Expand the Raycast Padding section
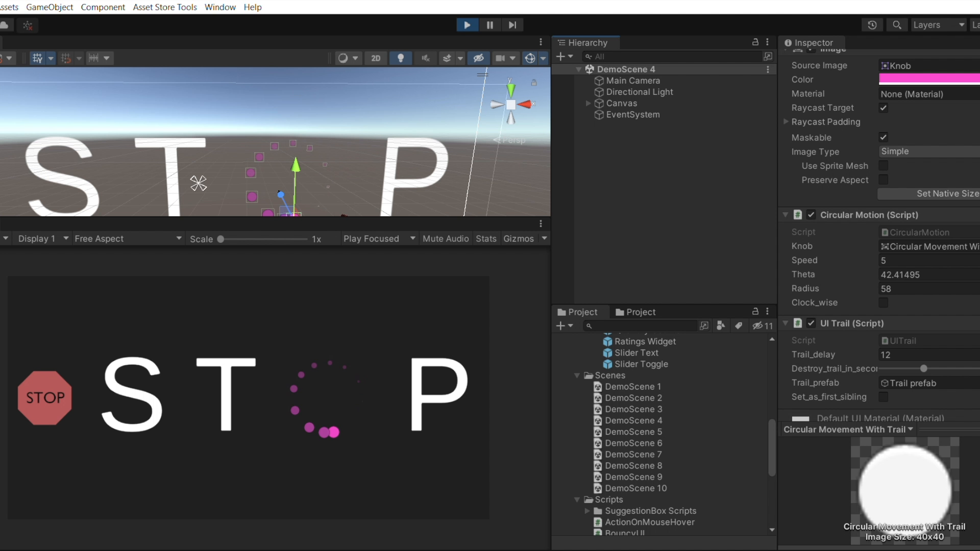The height and width of the screenshot is (551, 980). pos(786,121)
